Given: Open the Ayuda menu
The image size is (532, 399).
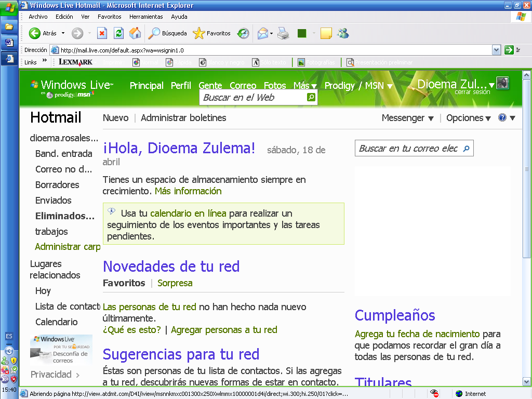Looking at the screenshot, I should point(179,17).
